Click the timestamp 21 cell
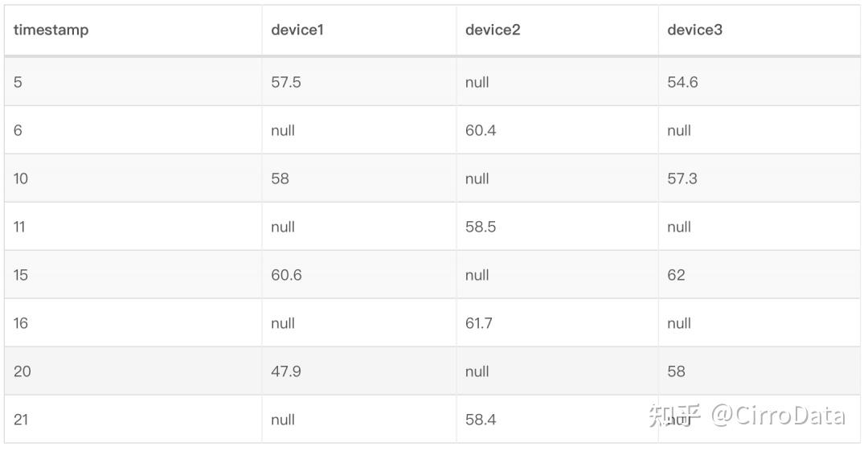The height and width of the screenshot is (451, 868). point(21,420)
